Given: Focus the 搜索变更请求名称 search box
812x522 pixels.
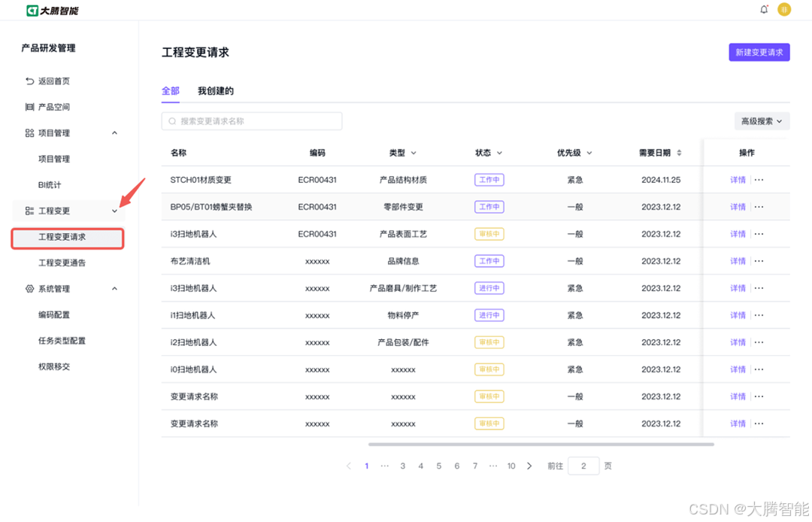Looking at the screenshot, I should tap(252, 121).
